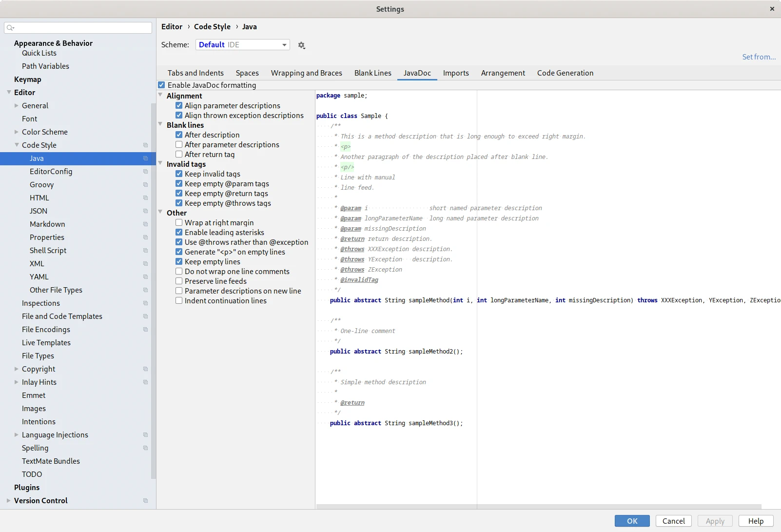Screen dimensions: 781x532
Task: Click the scheme settings gear icon
Action: [301, 45]
